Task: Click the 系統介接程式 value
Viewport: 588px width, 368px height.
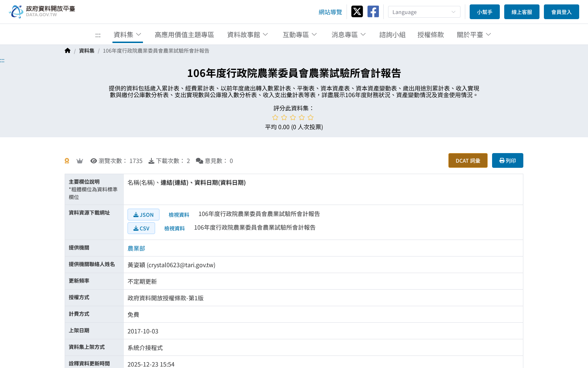Action: click(x=145, y=348)
